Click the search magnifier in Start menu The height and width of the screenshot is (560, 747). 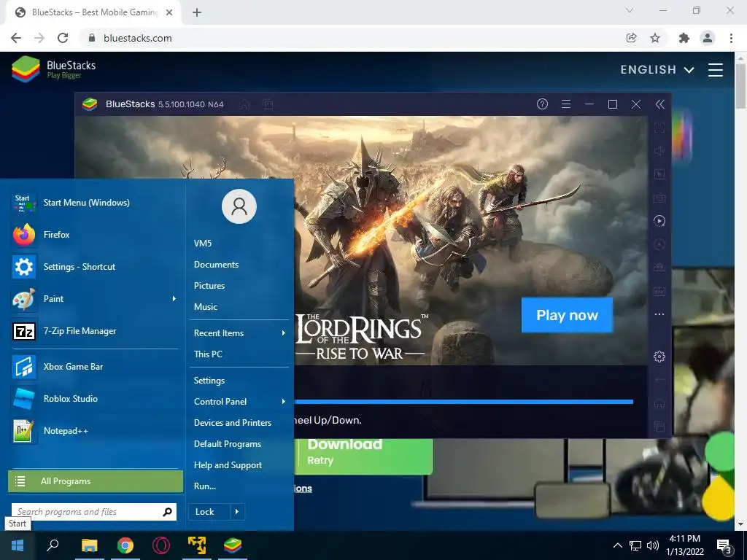click(167, 512)
